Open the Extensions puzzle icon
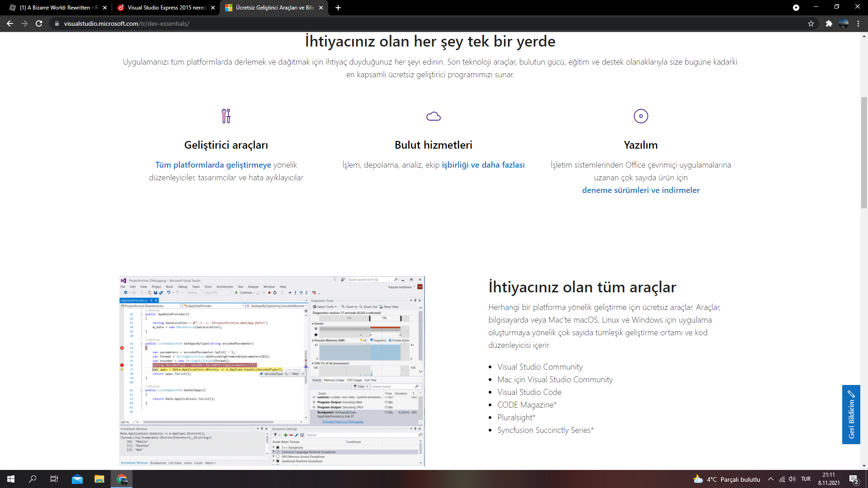This screenshot has width=868, height=488. [829, 23]
